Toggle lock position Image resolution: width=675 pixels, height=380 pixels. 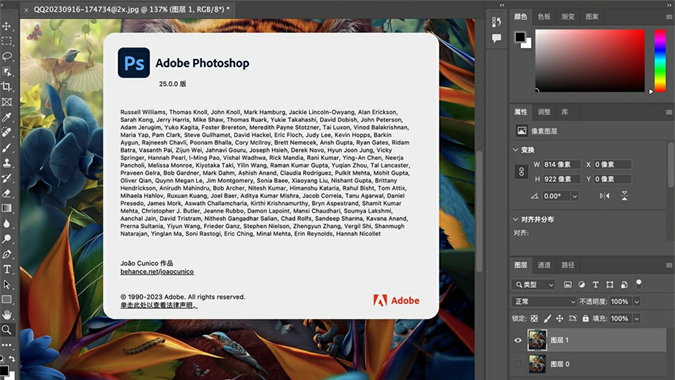click(560, 318)
